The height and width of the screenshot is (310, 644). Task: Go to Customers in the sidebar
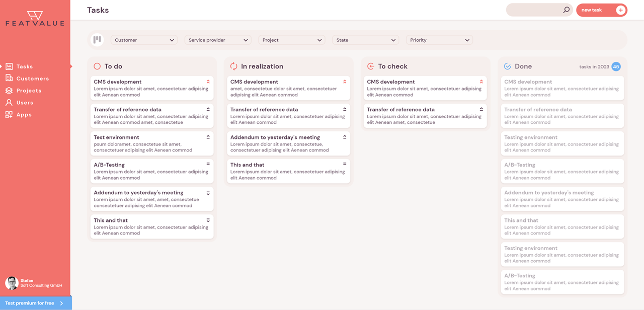click(x=32, y=79)
